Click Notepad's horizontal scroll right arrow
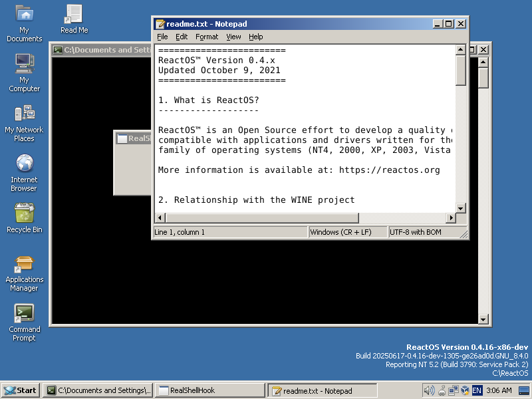 pos(451,218)
